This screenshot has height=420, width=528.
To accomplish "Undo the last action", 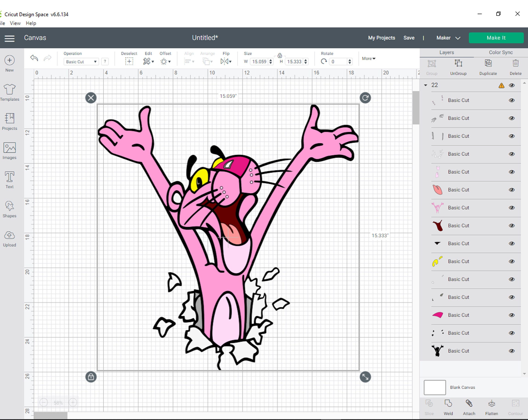I will coord(34,58).
